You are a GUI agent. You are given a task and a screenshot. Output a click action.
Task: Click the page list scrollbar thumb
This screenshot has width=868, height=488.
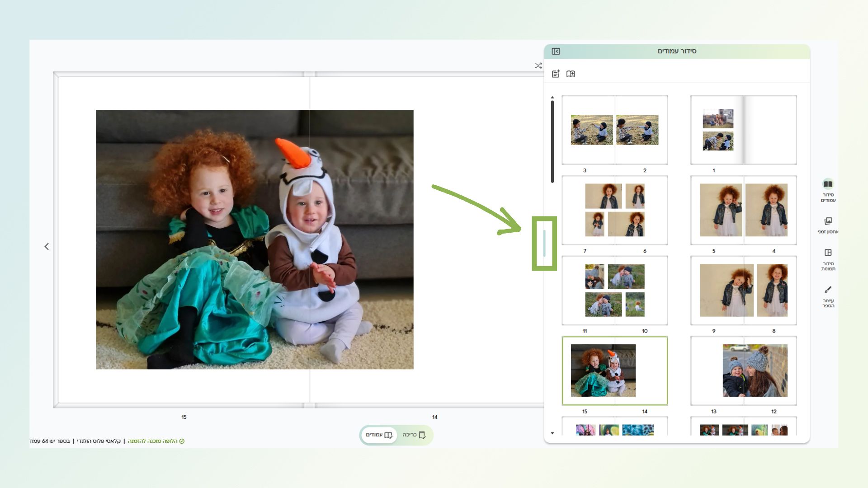[552, 141]
